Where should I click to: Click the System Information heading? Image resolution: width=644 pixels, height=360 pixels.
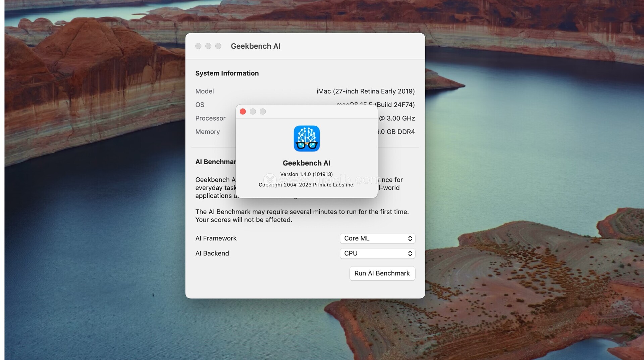coord(227,73)
